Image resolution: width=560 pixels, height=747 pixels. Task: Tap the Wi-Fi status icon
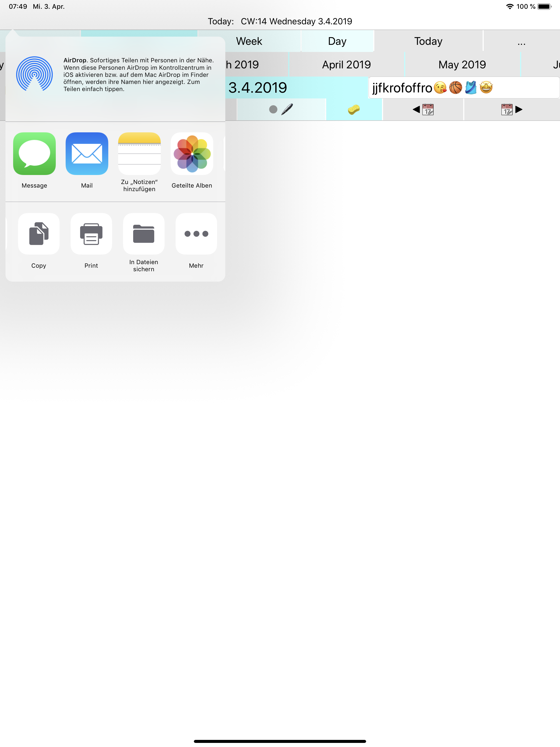click(510, 6)
